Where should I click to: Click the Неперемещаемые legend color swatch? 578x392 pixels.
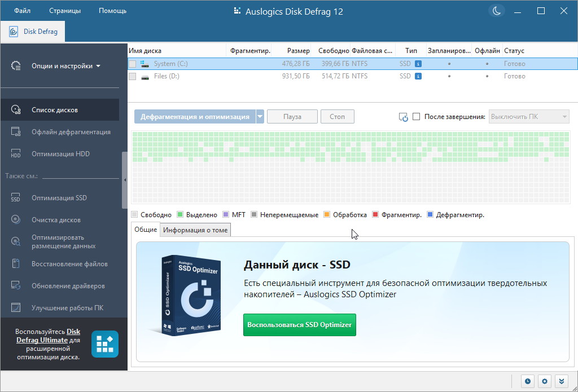[254, 215]
